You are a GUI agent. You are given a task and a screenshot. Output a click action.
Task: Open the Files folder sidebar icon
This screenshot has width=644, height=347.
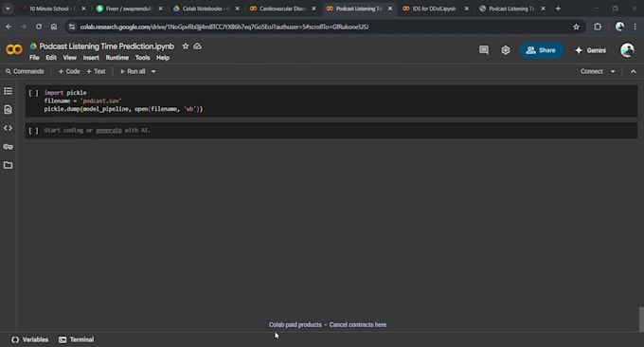(8, 165)
